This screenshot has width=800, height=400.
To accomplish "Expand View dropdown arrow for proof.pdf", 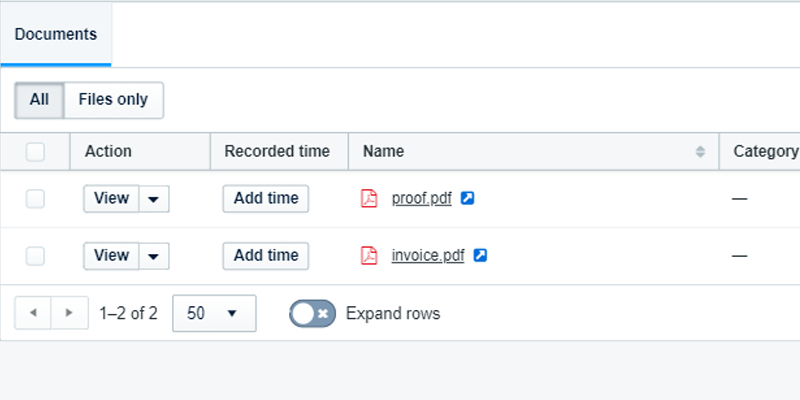I will click(153, 199).
